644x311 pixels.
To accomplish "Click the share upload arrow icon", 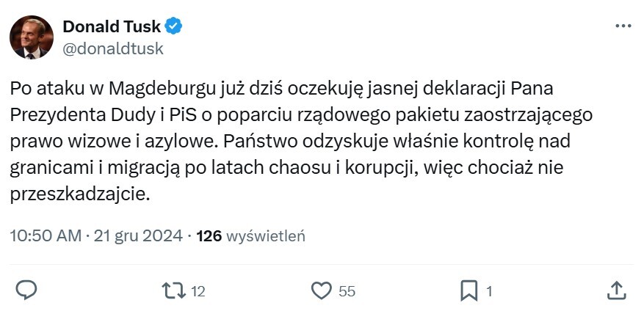I will click(617, 290).
